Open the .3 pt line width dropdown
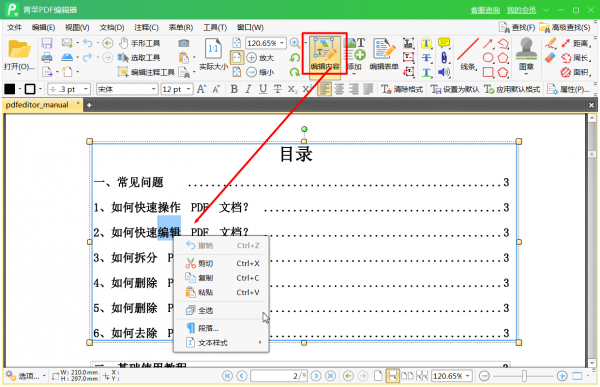 point(86,89)
